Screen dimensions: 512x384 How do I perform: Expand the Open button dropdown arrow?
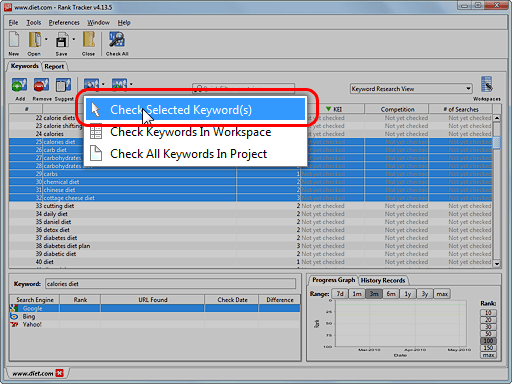coord(46,40)
